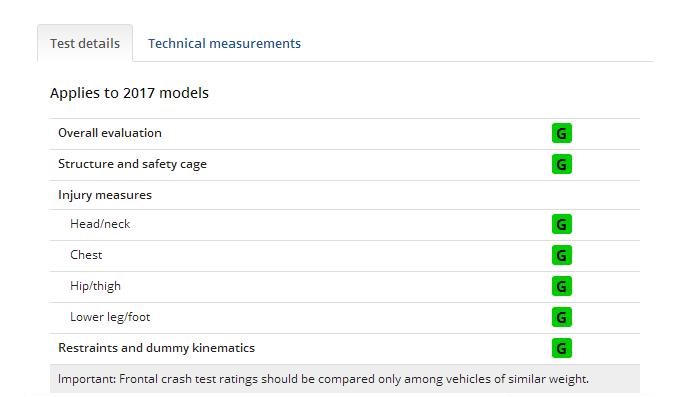Click the word Important in the footer note
The width and height of the screenshot is (679, 397).
point(87,379)
